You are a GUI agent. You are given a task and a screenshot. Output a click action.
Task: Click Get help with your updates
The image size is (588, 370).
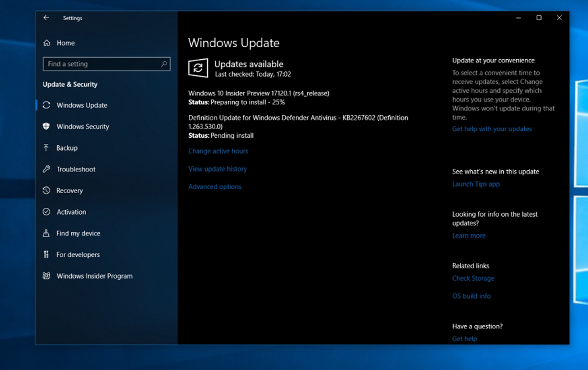click(492, 129)
